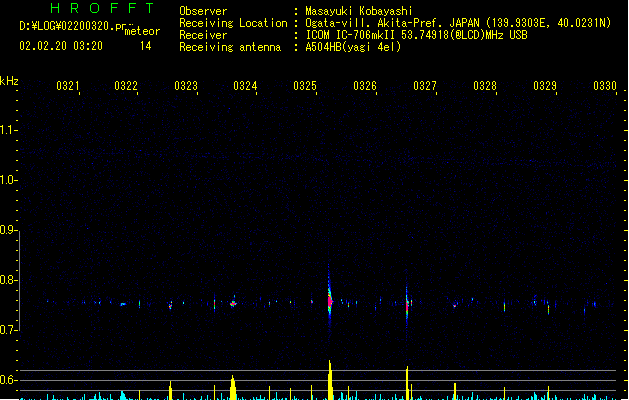
Task: Select the ICOM IC-706mkII receiver details
Action: pyautogui.click(x=416, y=35)
